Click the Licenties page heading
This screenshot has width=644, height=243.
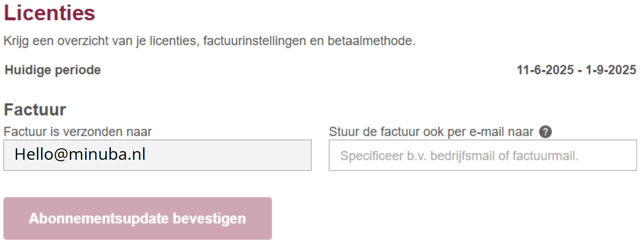pyautogui.click(x=49, y=13)
